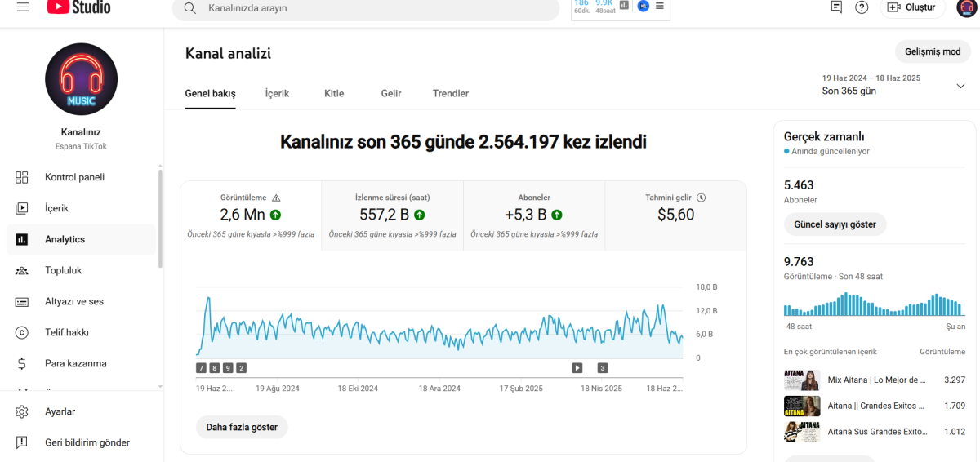Click the timeline marker labeled 8
This screenshot has height=462, width=980.
(215, 368)
